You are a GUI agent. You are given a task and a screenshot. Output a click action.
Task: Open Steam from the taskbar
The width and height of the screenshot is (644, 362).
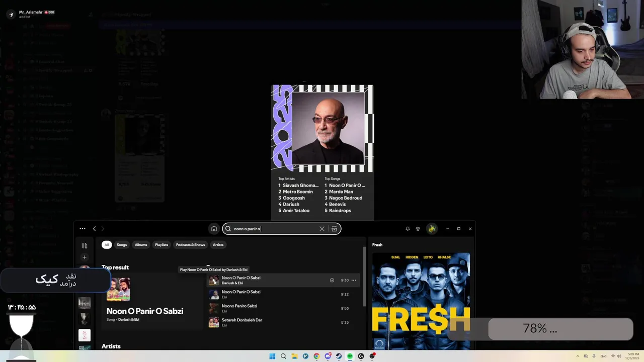(x=339, y=356)
